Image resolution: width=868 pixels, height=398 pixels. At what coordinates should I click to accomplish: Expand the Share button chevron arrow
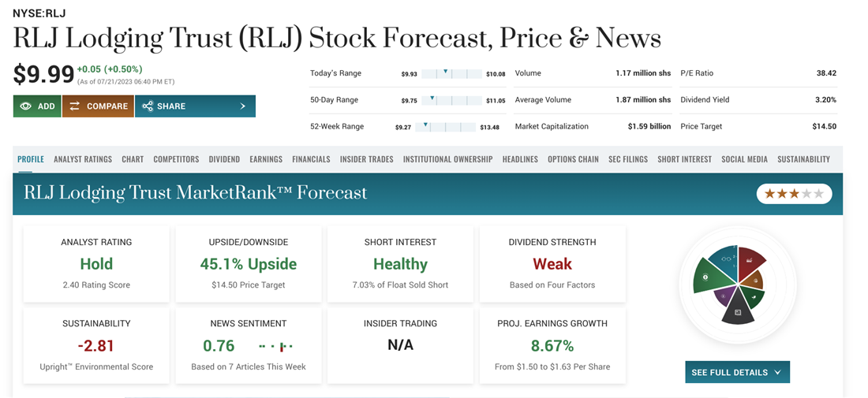(x=242, y=106)
